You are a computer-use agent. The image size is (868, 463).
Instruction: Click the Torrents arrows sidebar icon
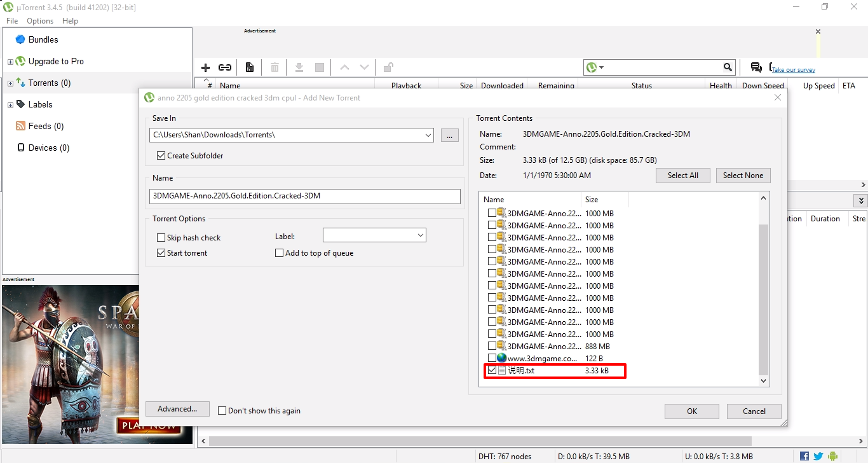(x=20, y=83)
